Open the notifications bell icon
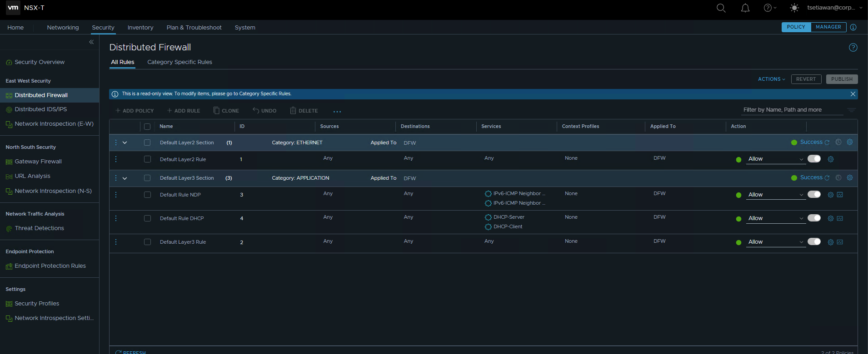Screen dimensions: 868x354 click(745, 8)
